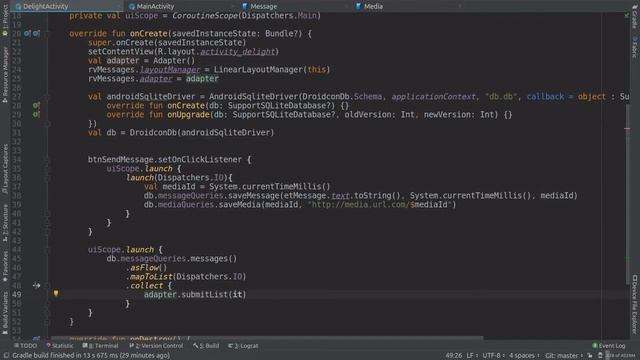Image resolution: width=640 pixels, height=360 pixels.
Task: Click the CoroutineScope call on line 18
Action: [x=205, y=16]
